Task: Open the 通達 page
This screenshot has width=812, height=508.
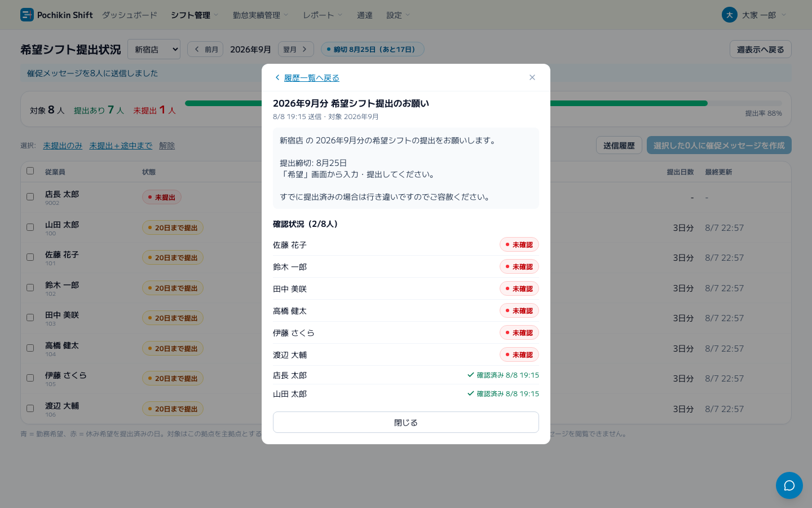Action: pos(365,15)
